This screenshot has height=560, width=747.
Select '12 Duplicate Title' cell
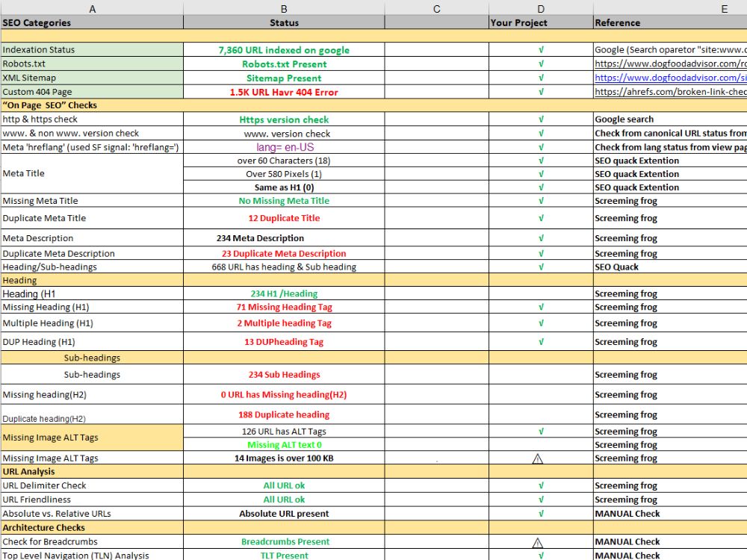[x=284, y=218]
